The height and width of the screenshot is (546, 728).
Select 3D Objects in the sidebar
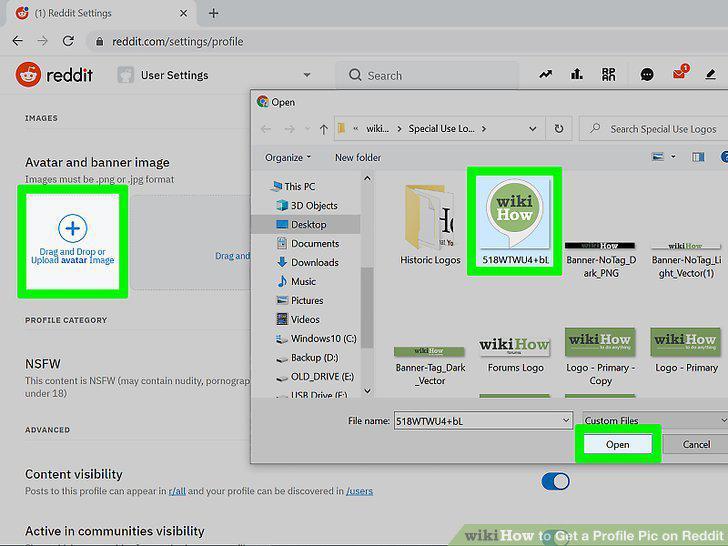[307, 205]
